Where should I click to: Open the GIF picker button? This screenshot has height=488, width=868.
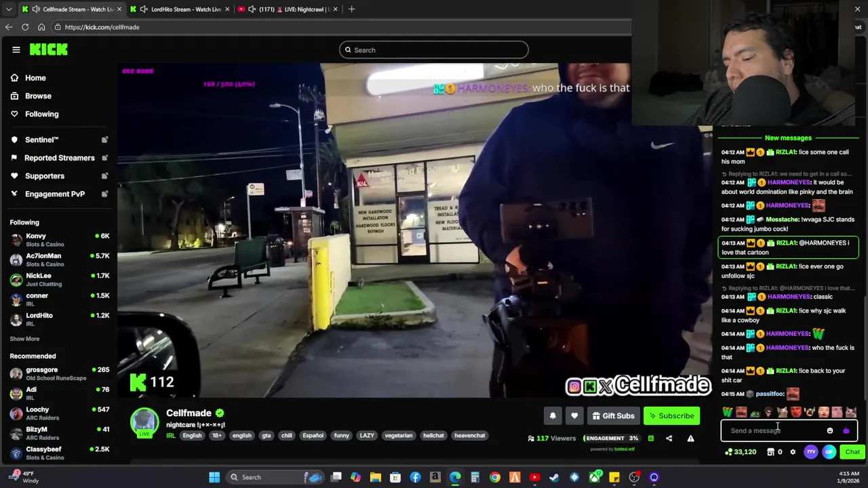click(x=829, y=452)
